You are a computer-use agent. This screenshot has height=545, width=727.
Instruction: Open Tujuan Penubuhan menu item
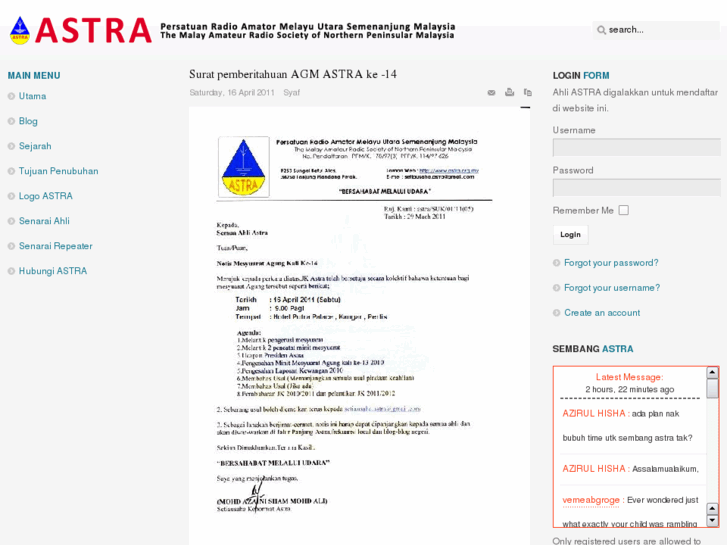tap(58, 171)
